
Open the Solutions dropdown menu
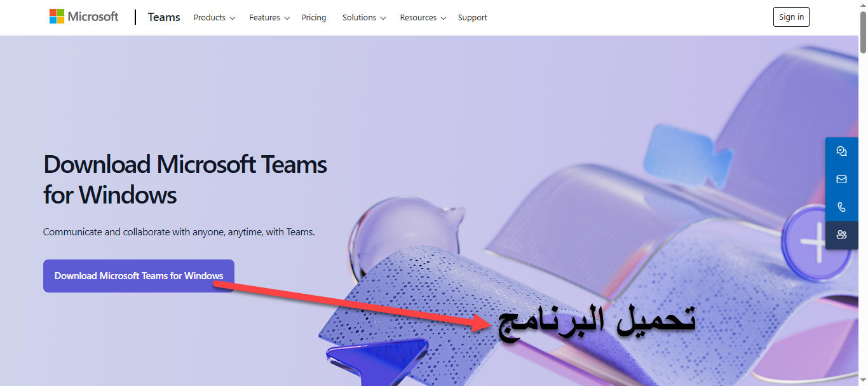tap(364, 18)
